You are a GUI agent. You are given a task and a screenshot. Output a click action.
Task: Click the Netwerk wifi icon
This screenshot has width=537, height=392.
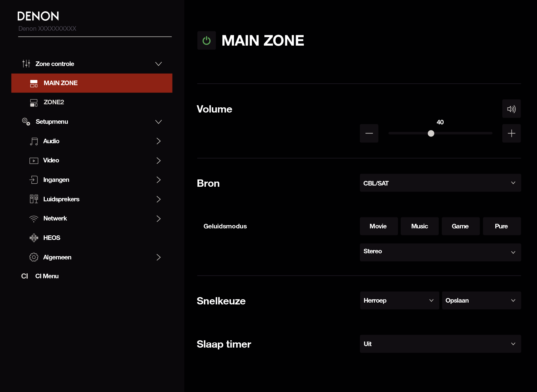click(x=34, y=219)
